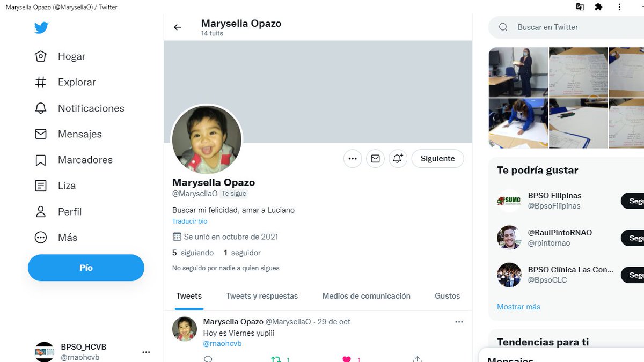Open Hogar home from sidebar
This screenshot has height=362, width=644.
tap(60, 56)
